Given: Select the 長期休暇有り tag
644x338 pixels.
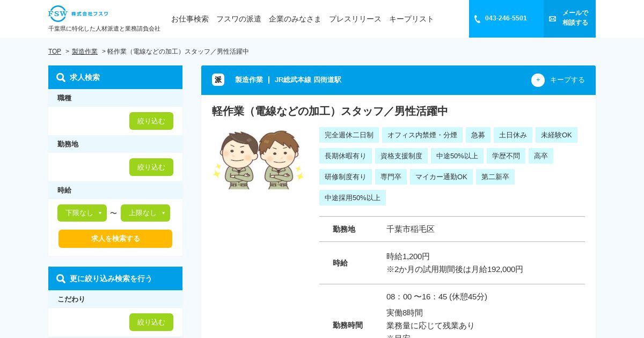Looking at the screenshot, I should 346,156.
